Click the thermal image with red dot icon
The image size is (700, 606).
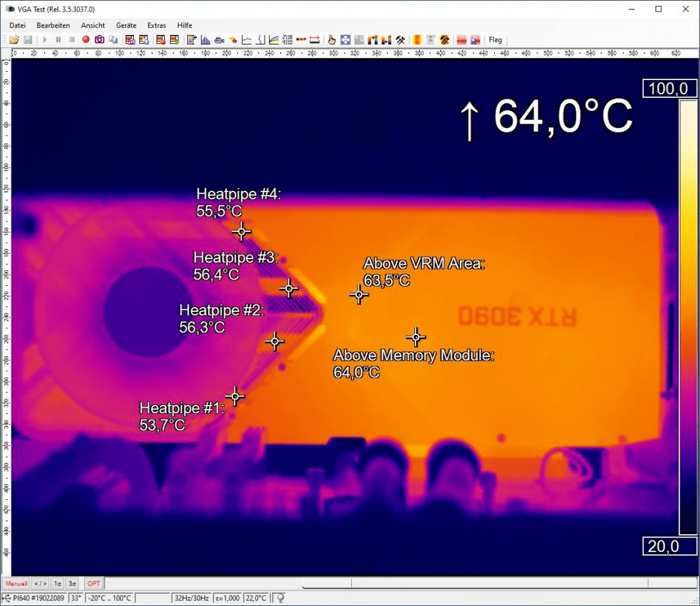(x=161, y=40)
